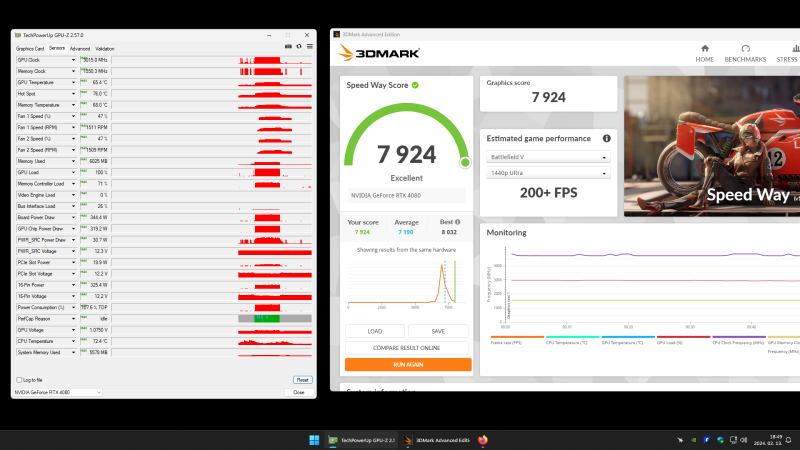Click the GPU-Z refresh icon

pos(299,46)
